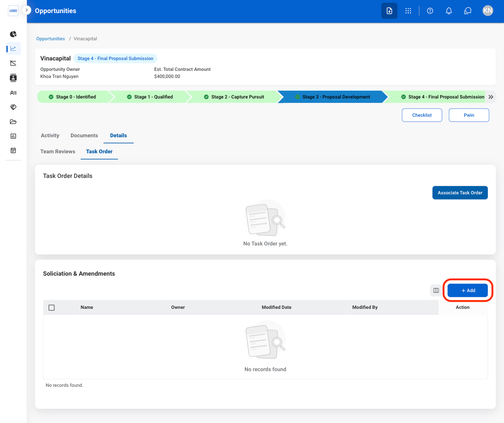
Task: Open the Checklist button
Action: 422,115
